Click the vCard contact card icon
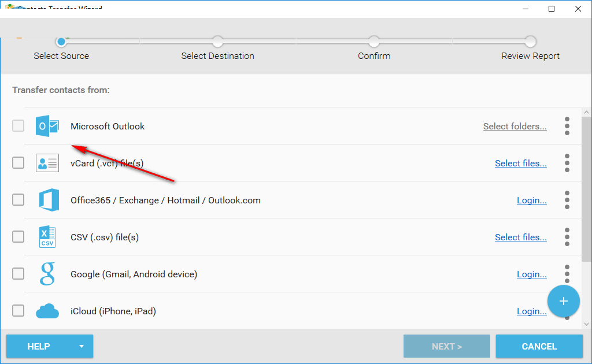The image size is (592, 364). (47, 163)
